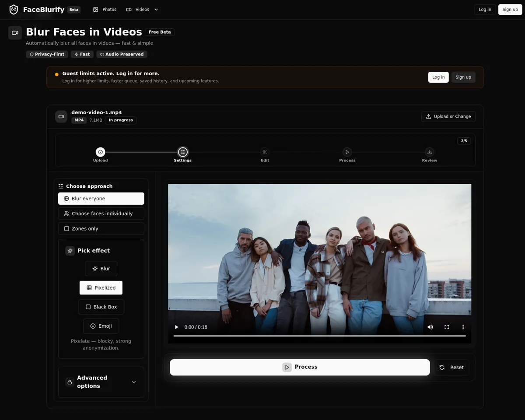Click the Review download step icon
Image resolution: width=525 pixels, height=420 pixels.
point(429,152)
